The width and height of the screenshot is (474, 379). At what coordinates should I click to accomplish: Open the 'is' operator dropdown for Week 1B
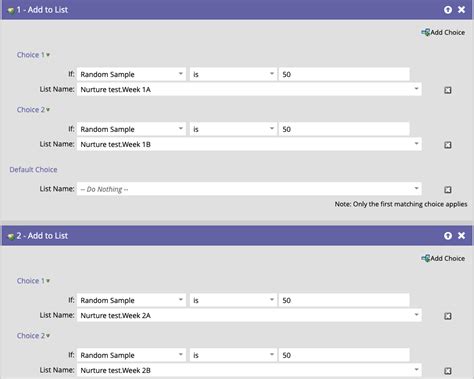pos(233,129)
